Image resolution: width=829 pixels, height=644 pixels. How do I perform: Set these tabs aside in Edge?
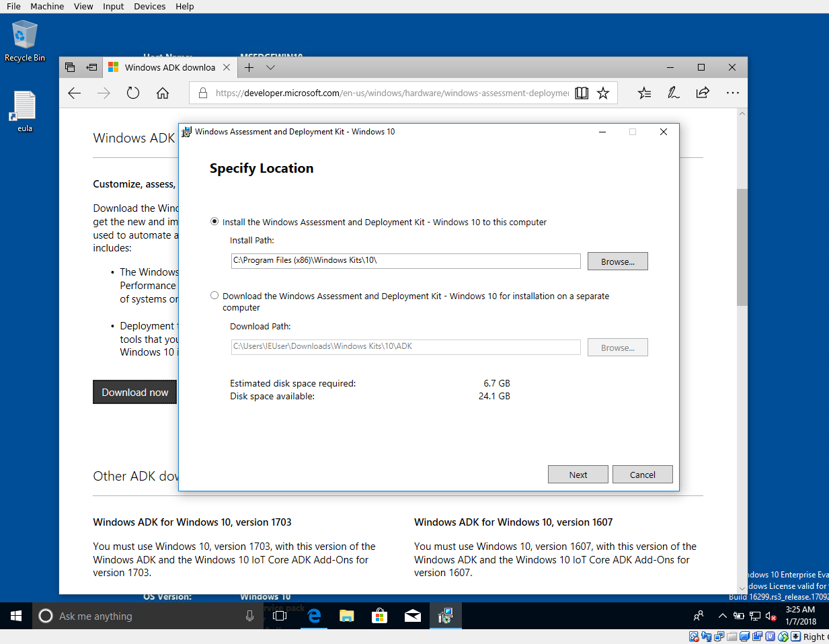[91, 67]
